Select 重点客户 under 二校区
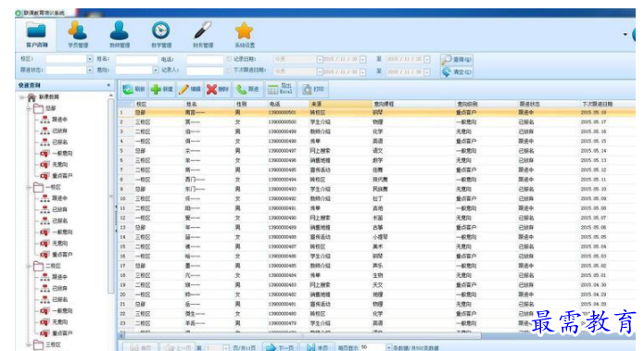The width and height of the screenshot is (644, 351). [x=57, y=332]
